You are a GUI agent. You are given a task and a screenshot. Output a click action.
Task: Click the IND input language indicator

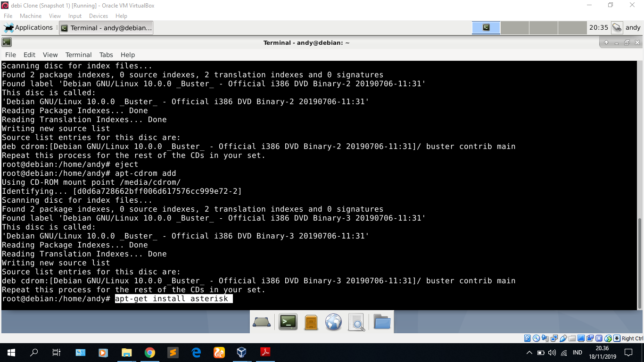577,353
